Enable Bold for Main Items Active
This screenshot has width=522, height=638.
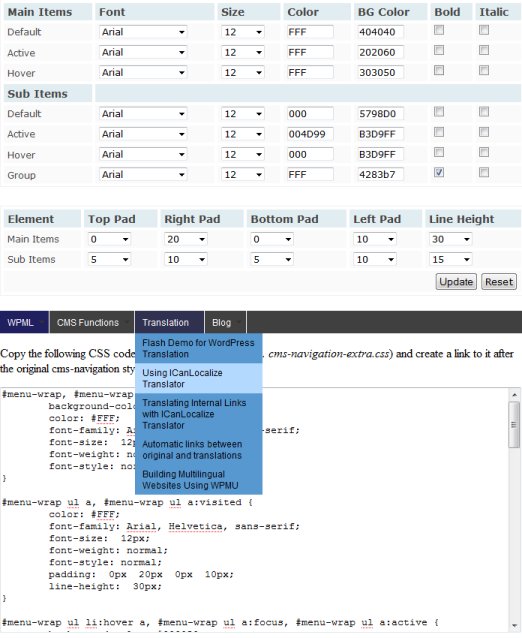(x=439, y=50)
